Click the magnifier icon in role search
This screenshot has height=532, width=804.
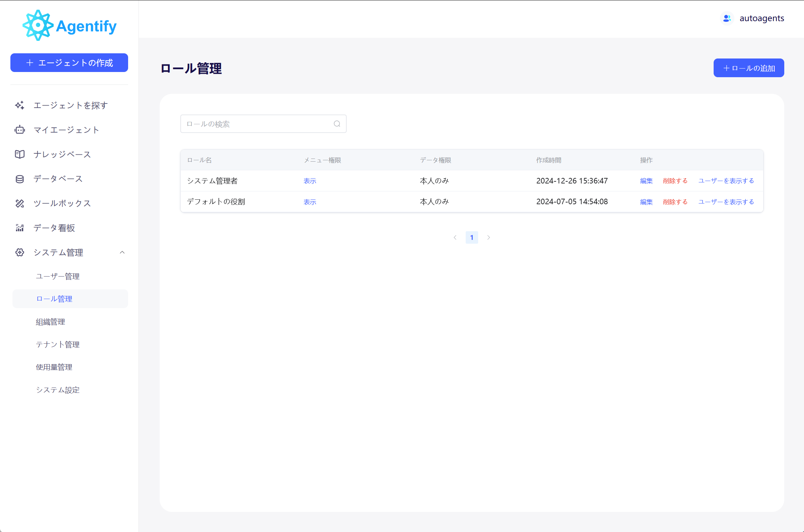337,124
